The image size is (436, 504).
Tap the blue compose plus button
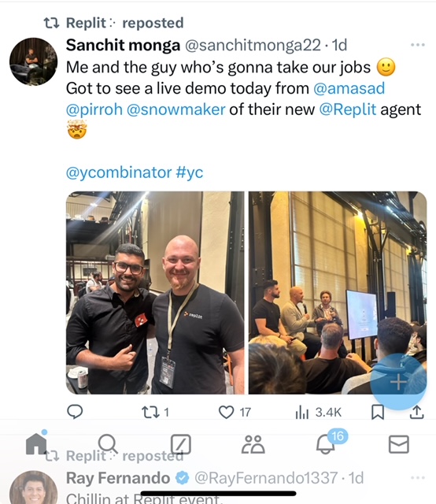pyautogui.click(x=398, y=382)
